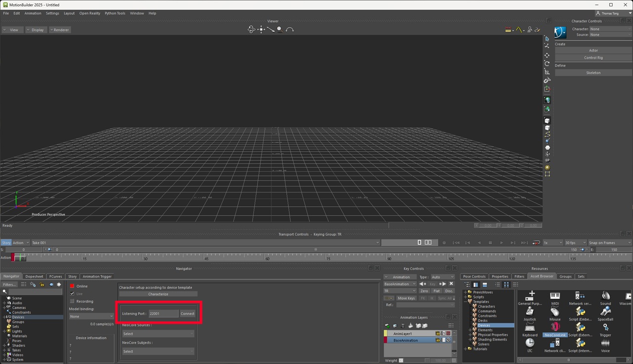
Task: Select the SpaceBall device icon
Action: 605,312
